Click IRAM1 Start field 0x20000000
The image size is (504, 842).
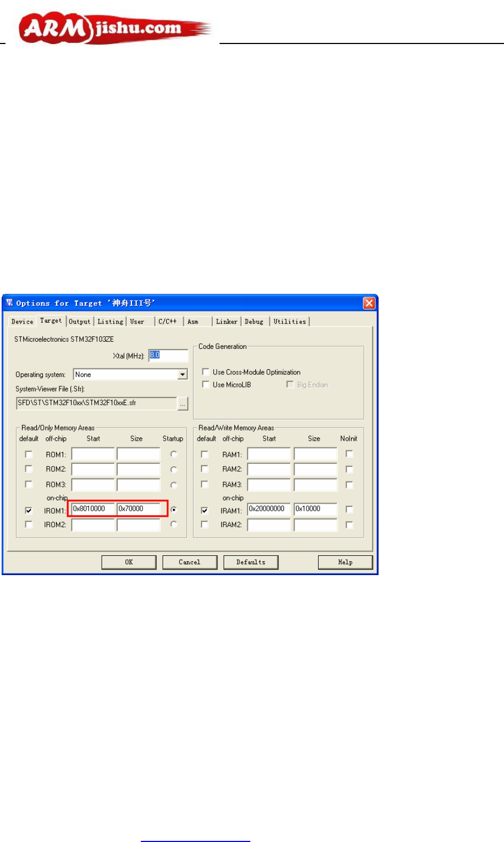click(x=269, y=509)
